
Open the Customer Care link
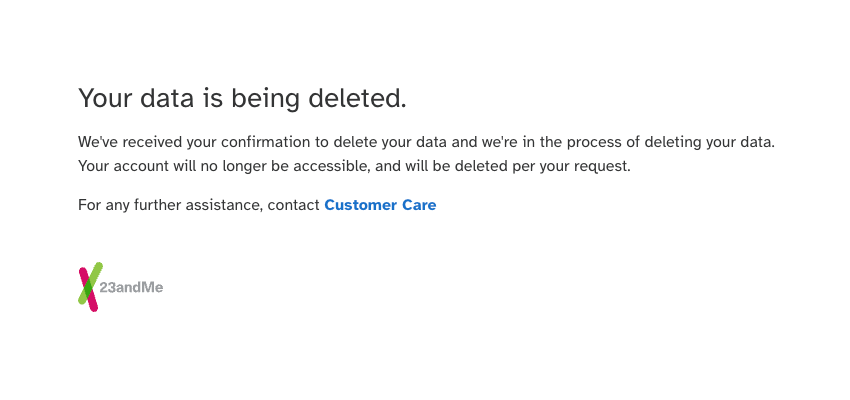click(380, 205)
